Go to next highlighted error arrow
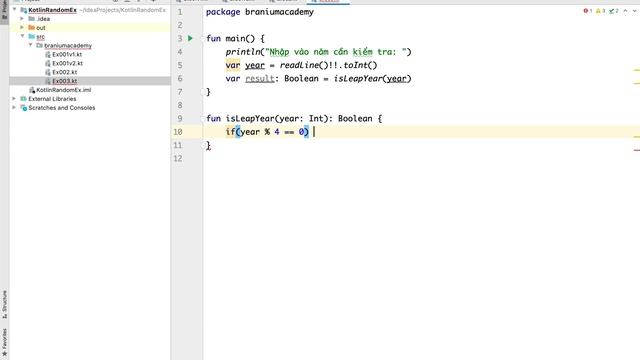The width and height of the screenshot is (640, 360). point(634,11)
